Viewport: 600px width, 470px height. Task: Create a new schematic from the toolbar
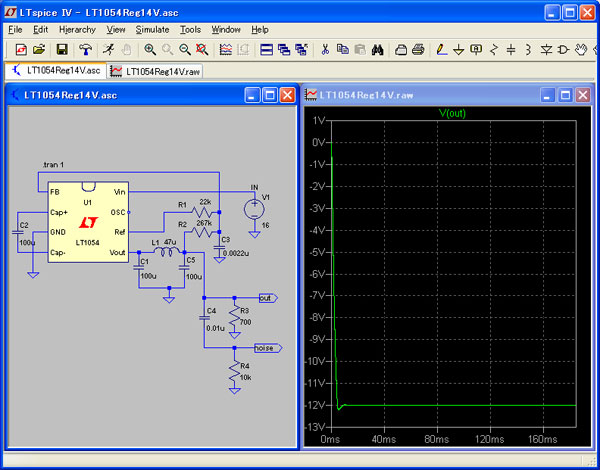21,49
